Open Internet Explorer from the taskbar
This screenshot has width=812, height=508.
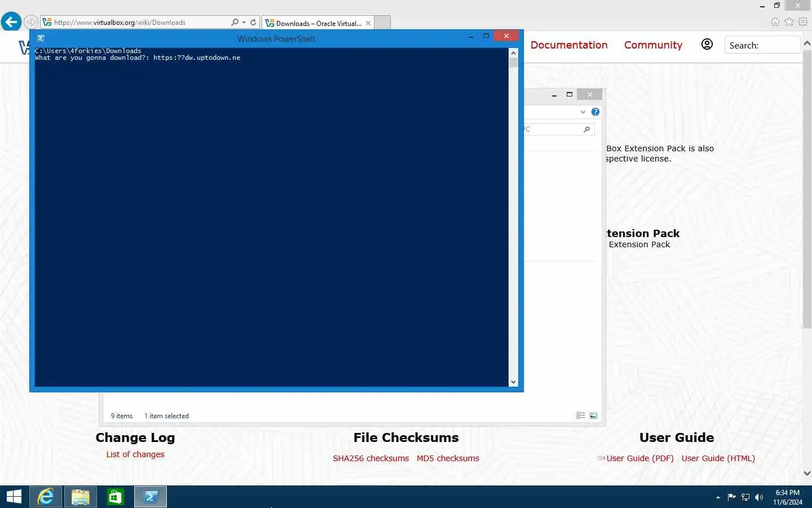45,497
